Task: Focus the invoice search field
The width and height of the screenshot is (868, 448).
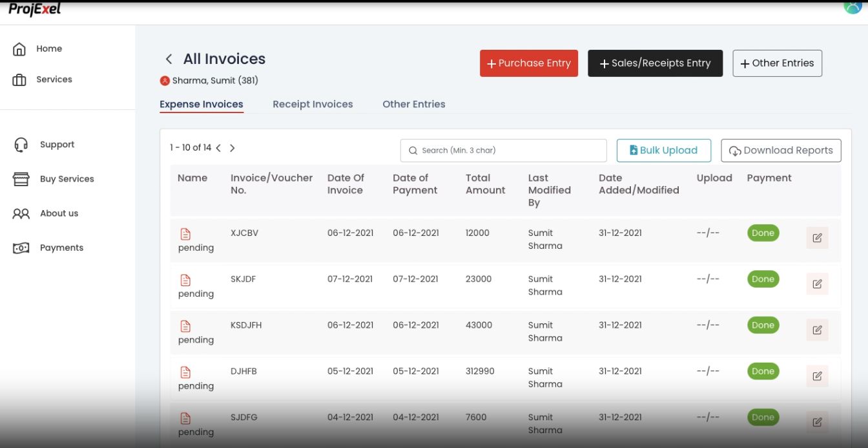Action: [x=504, y=151]
